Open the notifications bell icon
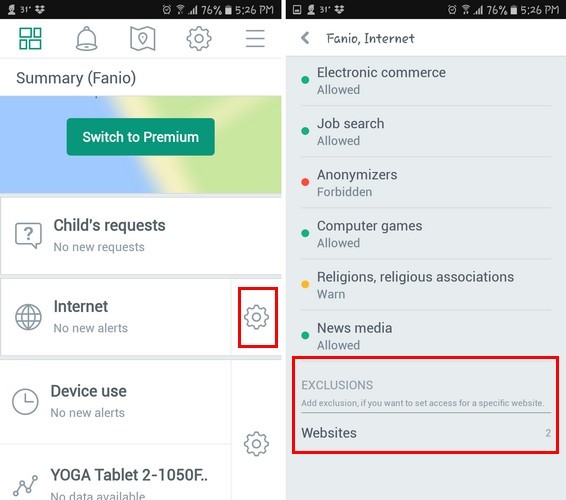 87,38
